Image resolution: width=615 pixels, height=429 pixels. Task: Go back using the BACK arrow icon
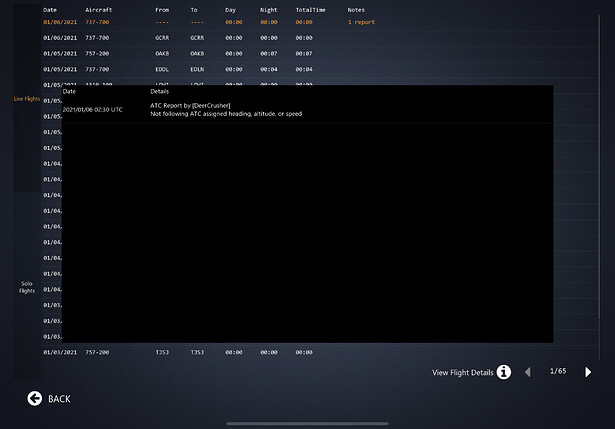coord(35,398)
